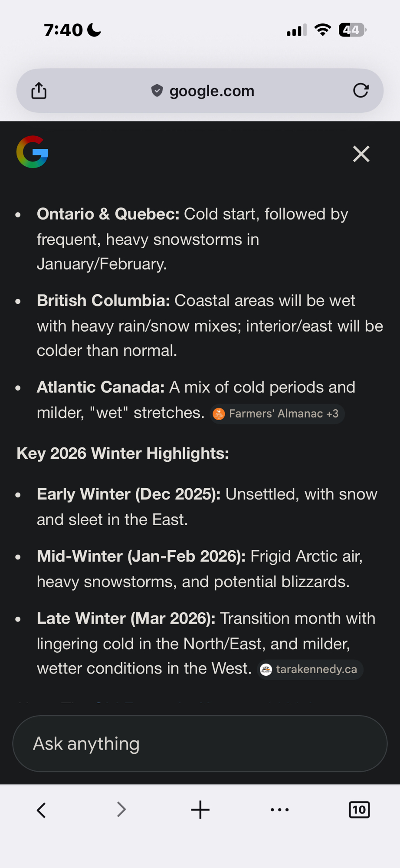Tap the "Mid-Winter (Jan-Feb 2026)" bold label

(141, 556)
